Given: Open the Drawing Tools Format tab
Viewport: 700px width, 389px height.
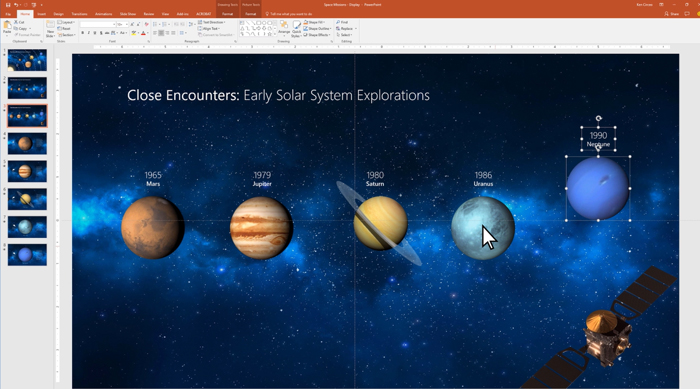Looking at the screenshot, I should coord(227,14).
